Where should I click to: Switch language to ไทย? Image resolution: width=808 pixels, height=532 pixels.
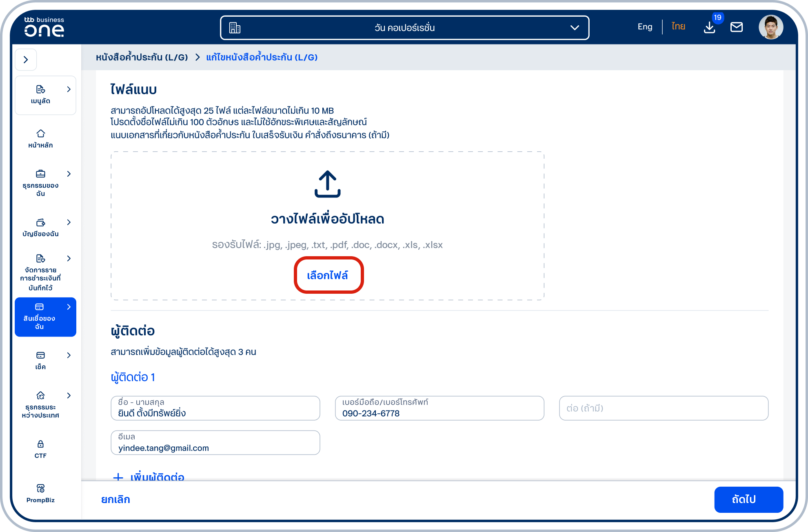[x=678, y=27]
